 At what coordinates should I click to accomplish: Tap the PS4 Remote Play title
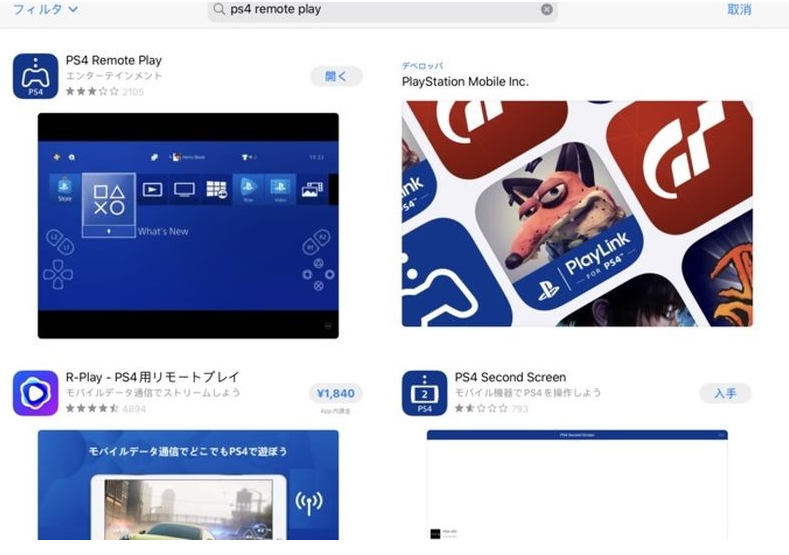114,60
